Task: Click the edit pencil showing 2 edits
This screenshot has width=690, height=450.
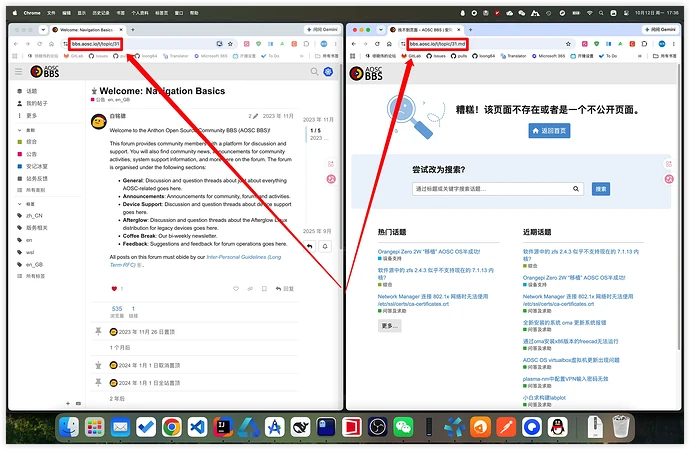Action: coord(253,116)
